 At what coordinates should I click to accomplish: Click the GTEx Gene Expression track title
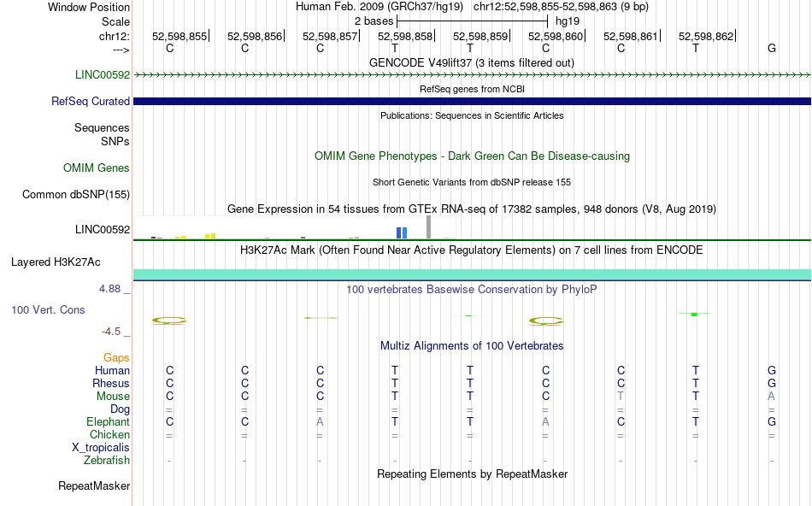coord(472,209)
